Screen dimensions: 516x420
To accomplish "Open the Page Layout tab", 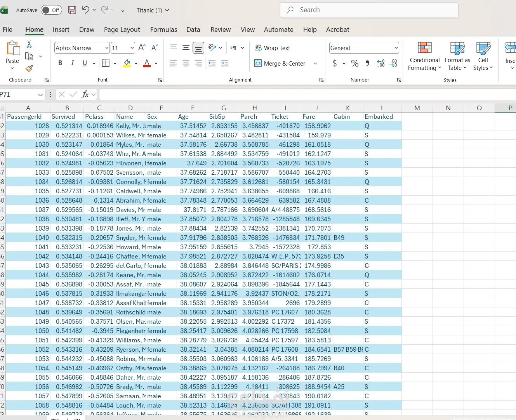I will [122, 30].
